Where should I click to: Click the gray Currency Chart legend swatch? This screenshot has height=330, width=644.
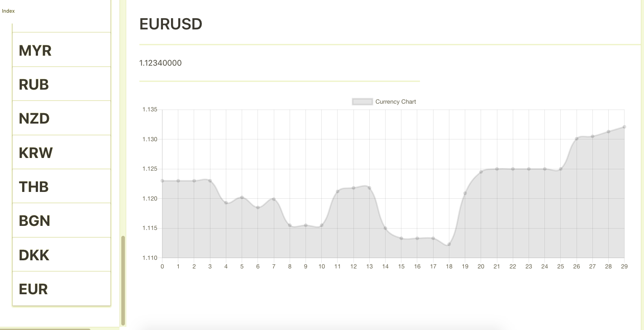pyautogui.click(x=363, y=102)
